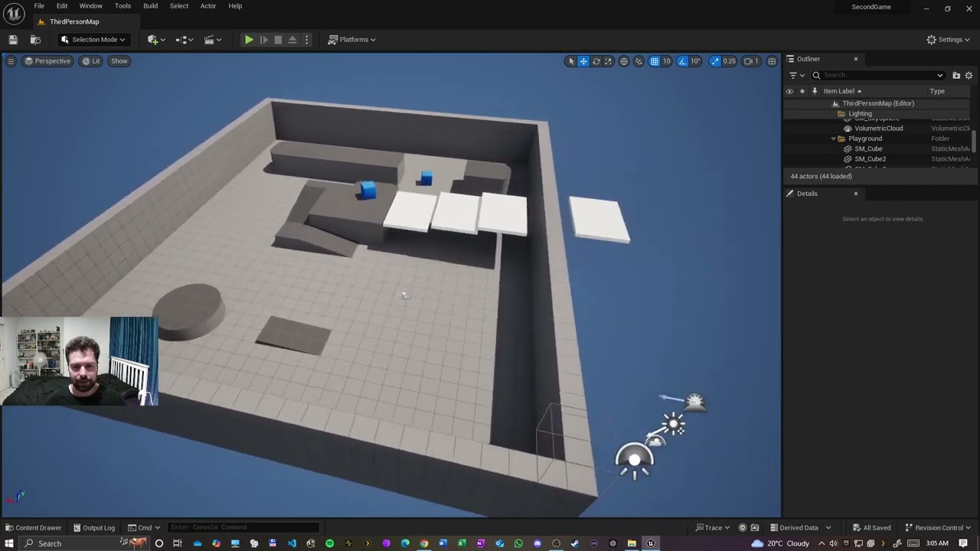Click the Skip/Advance frame button

tap(264, 40)
